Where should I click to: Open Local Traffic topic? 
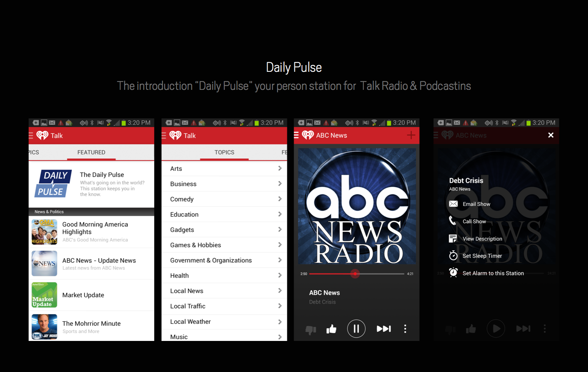pos(224,306)
